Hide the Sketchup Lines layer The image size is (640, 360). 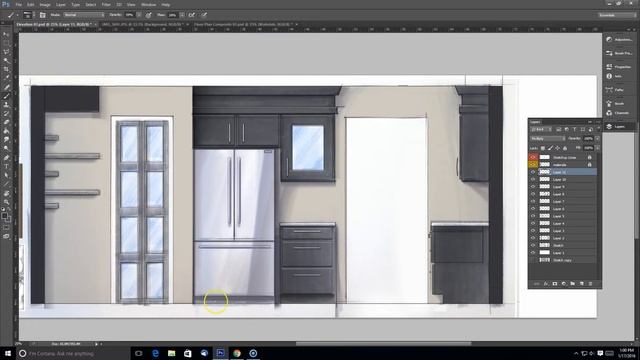(x=533, y=157)
